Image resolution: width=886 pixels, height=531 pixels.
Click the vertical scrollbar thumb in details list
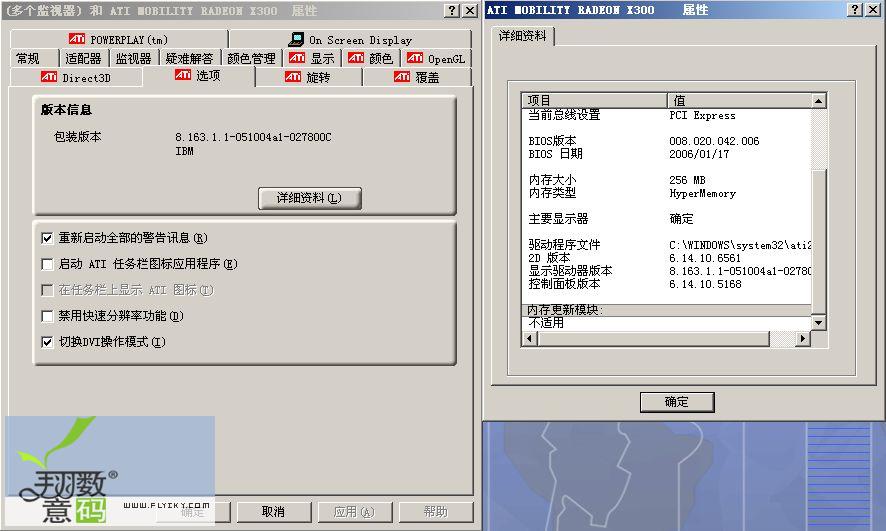(x=818, y=241)
